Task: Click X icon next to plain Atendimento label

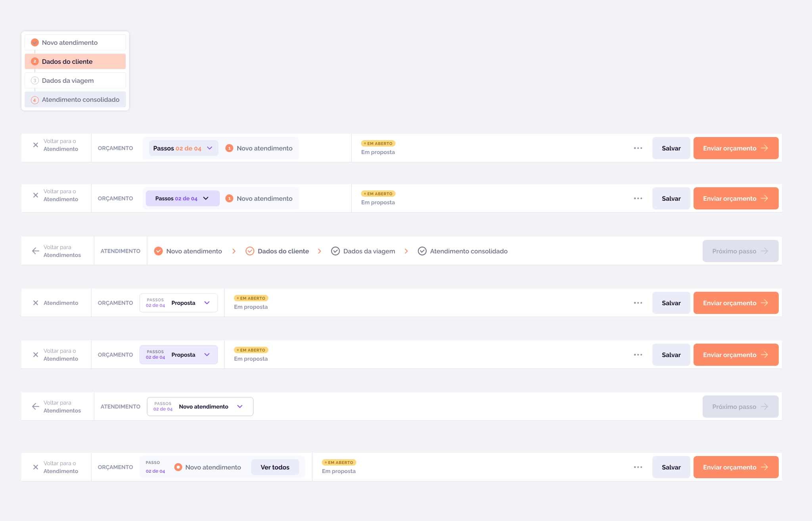Action: (x=36, y=303)
